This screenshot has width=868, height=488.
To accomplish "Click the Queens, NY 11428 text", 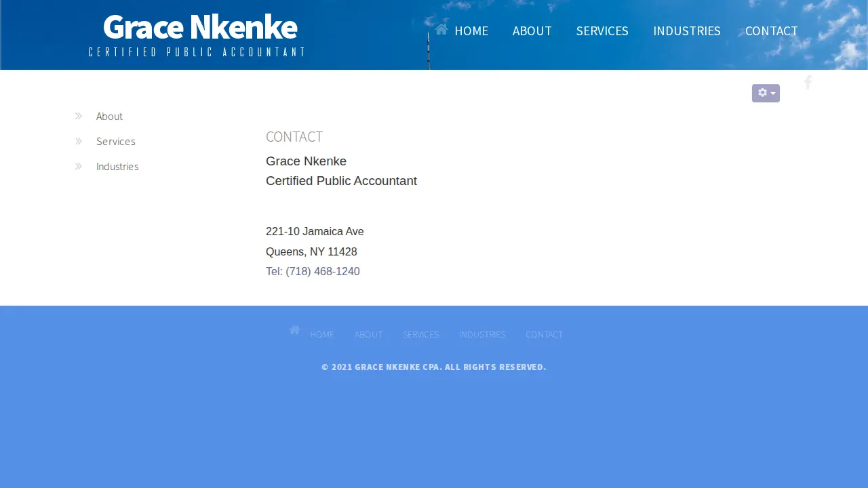I will (311, 252).
